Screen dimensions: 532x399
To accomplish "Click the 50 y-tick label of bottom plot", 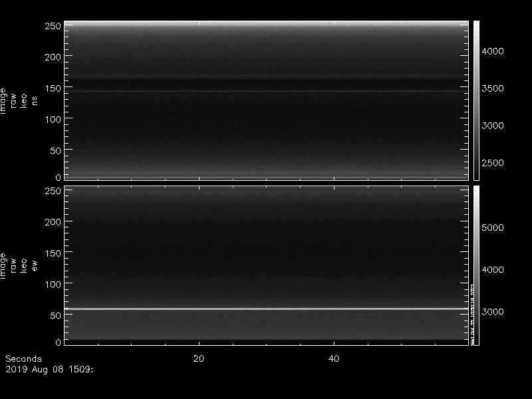I will [55, 315].
